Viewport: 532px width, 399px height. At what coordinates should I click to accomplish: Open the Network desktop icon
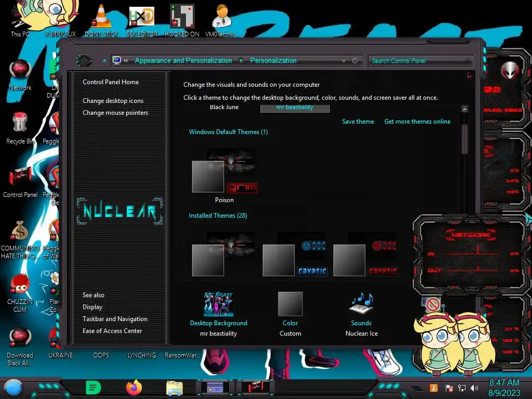click(x=20, y=75)
